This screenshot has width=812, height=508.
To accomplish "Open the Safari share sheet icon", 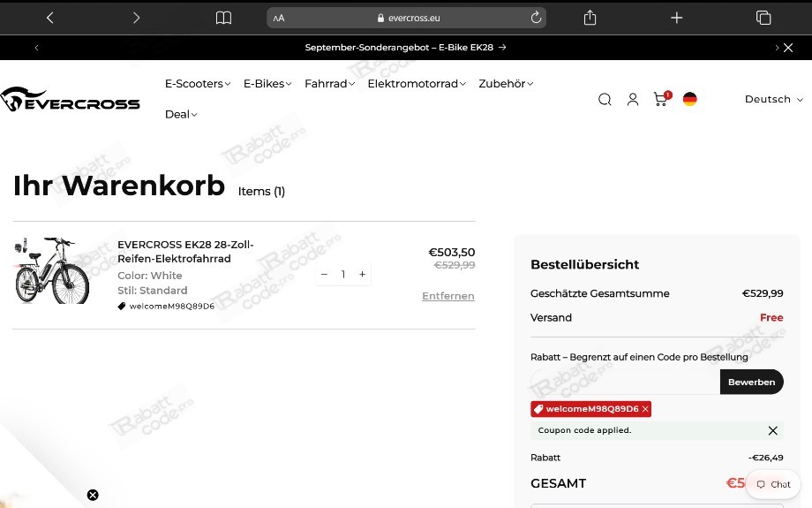I will 590,18.
